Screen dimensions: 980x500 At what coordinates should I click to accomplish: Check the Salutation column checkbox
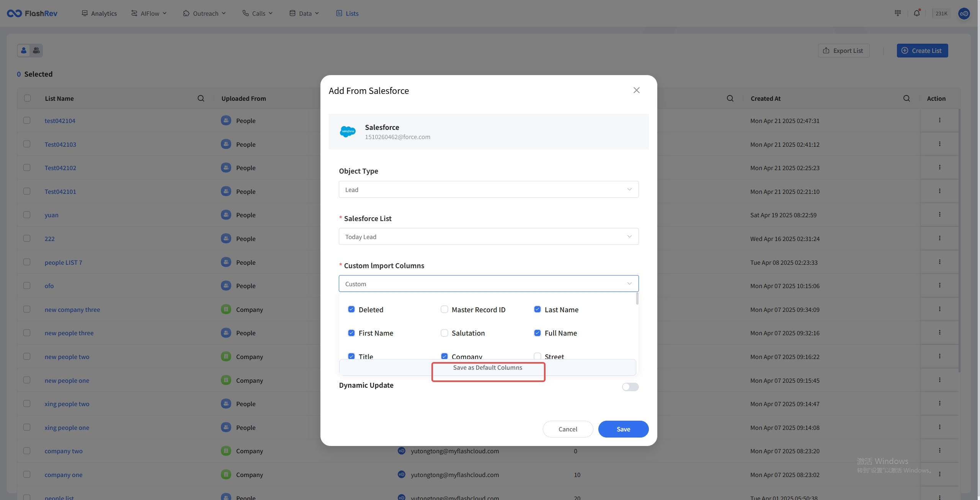444,333
